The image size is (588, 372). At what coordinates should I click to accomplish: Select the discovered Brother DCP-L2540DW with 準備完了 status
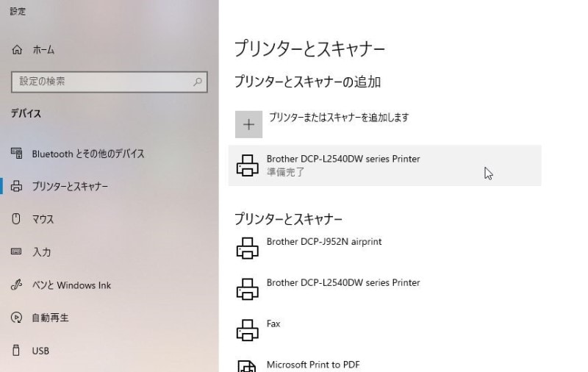click(384, 165)
